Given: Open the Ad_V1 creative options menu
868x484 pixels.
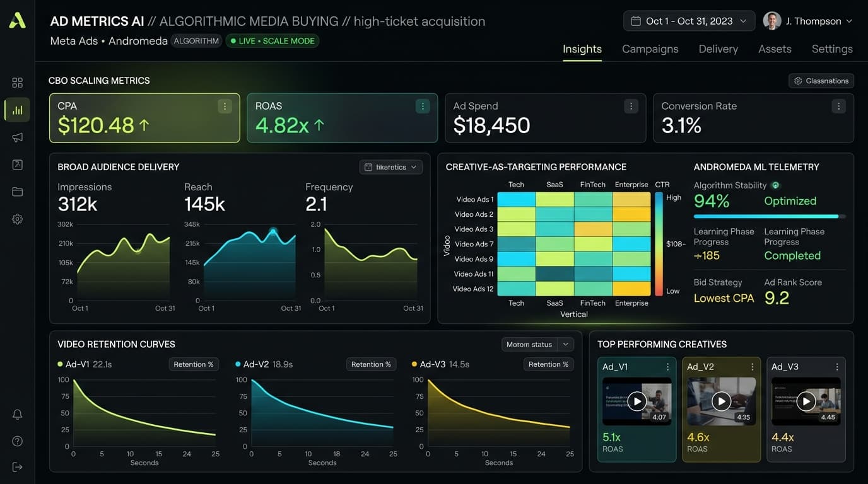Looking at the screenshot, I should pos(667,367).
